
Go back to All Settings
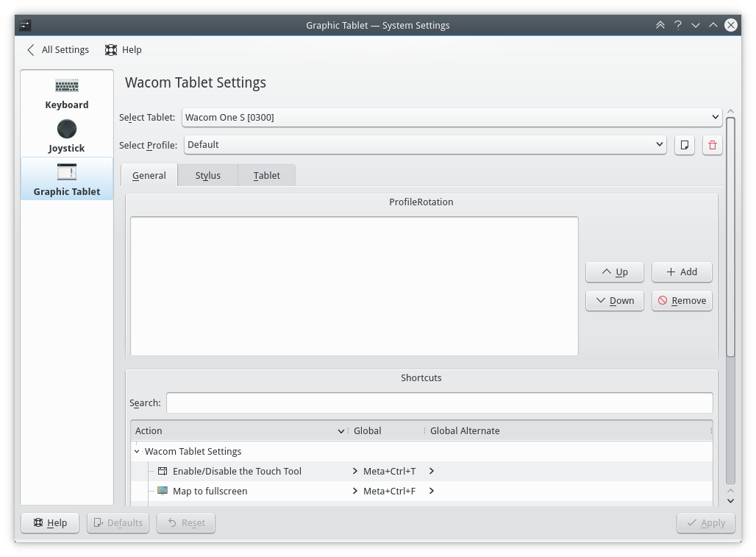pos(58,50)
